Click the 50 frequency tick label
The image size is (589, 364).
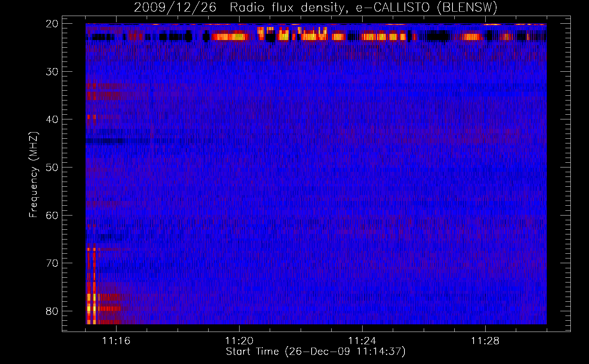[x=52, y=167]
